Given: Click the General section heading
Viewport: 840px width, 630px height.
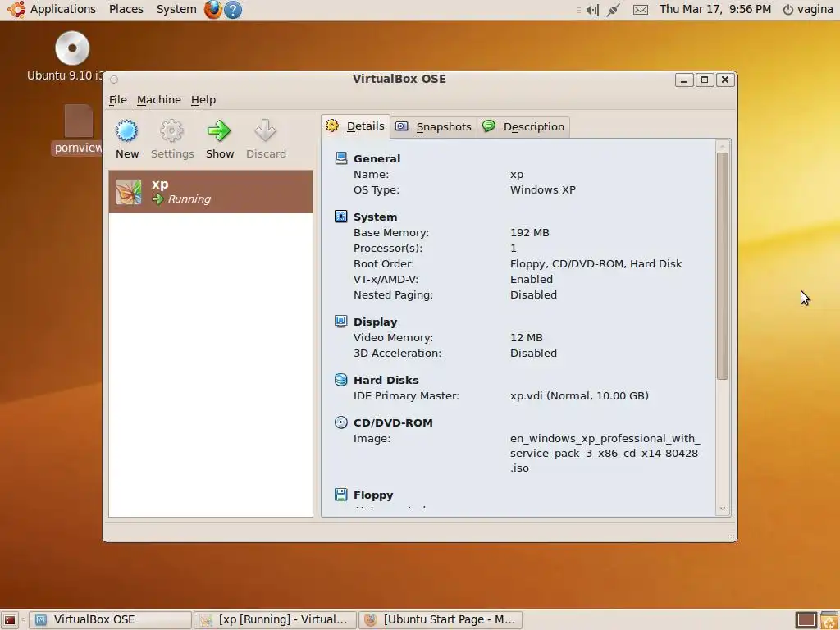Looking at the screenshot, I should [x=377, y=158].
